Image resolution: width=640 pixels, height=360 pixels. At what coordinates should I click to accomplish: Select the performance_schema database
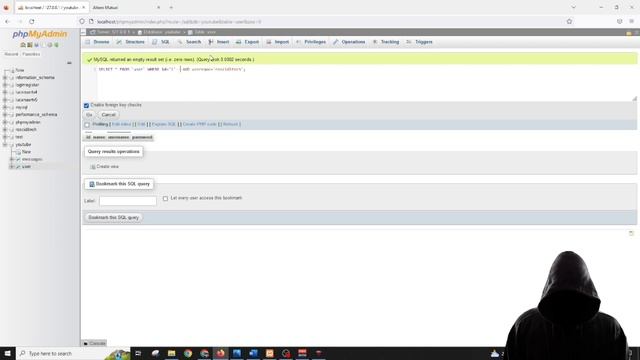36,115
